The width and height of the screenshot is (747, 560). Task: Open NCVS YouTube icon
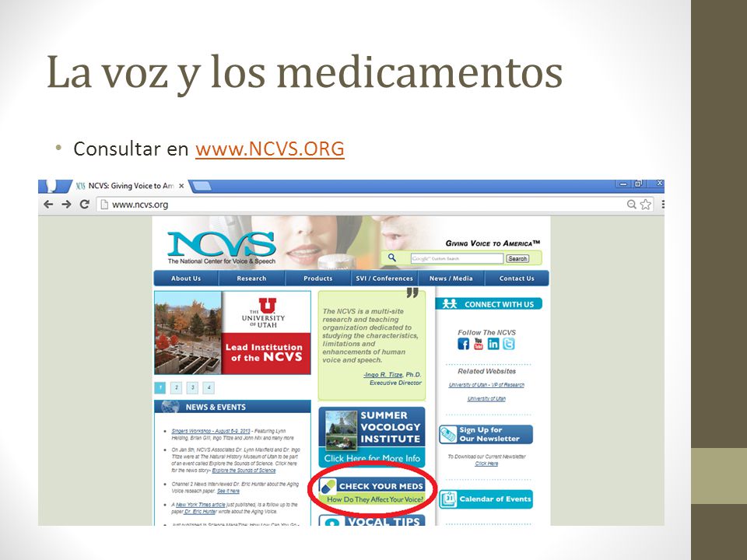click(x=479, y=344)
